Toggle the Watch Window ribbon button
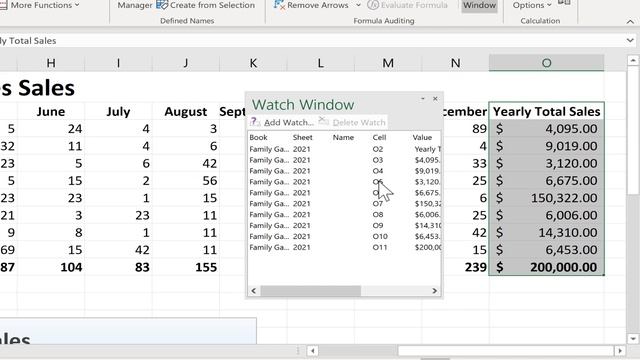The height and width of the screenshot is (360, 640). point(480,5)
